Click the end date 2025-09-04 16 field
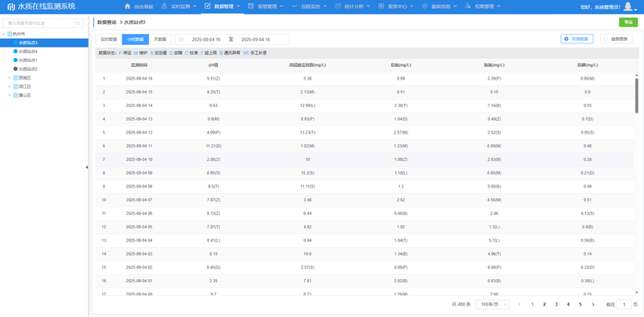Screen dimensions: 644x317 [x=255, y=39]
